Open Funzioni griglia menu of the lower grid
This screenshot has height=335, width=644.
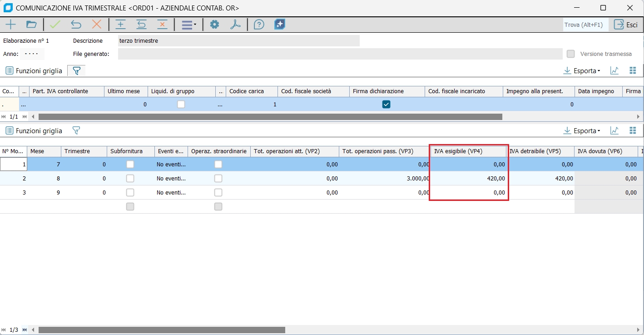click(34, 131)
